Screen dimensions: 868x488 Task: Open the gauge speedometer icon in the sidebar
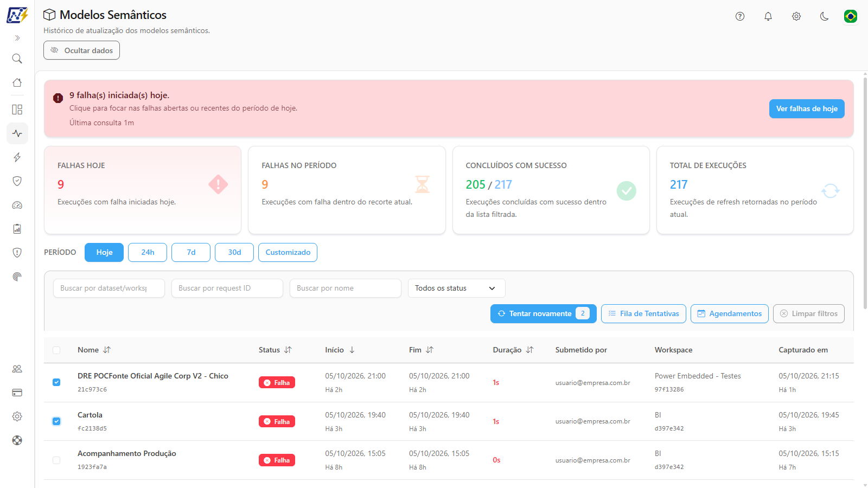[17, 205]
